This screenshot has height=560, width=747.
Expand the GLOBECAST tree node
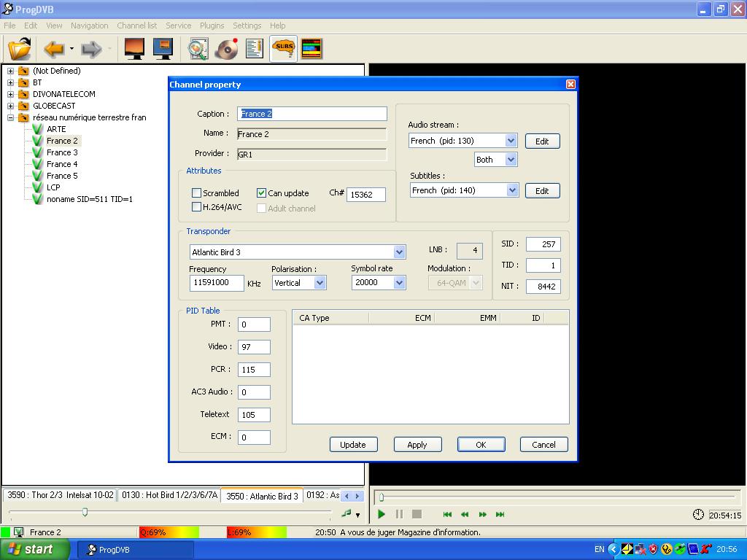pos(10,106)
